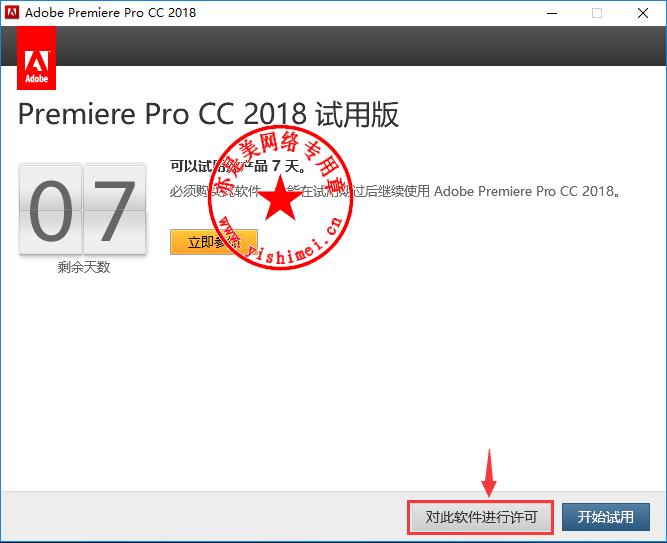Start the trial with 开始试用
Image resolution: width=667 pixels, height=543 pixels.
tap(606, 517)
